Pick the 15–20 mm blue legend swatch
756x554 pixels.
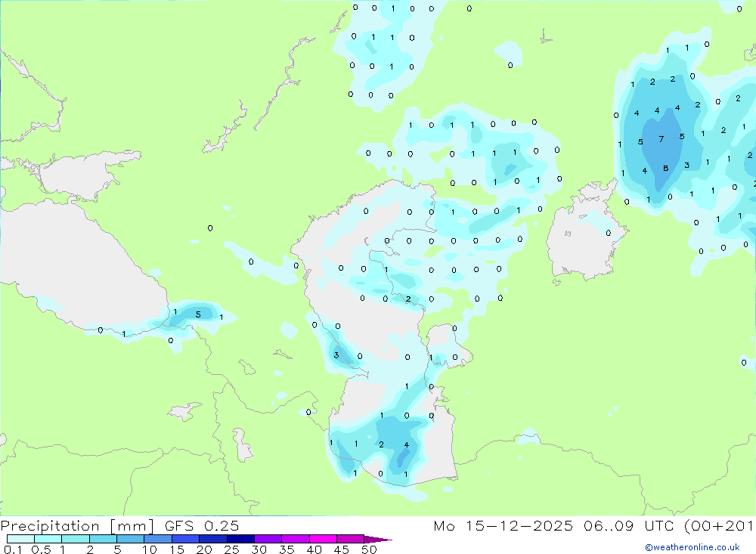pyautogui.click(x=185, y=539)
